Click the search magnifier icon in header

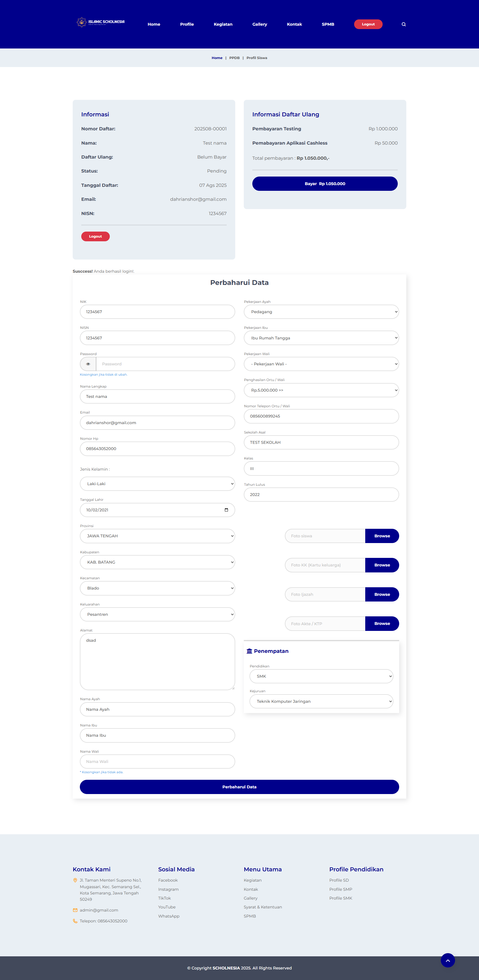pyautogui.click(x=403, y=24)
